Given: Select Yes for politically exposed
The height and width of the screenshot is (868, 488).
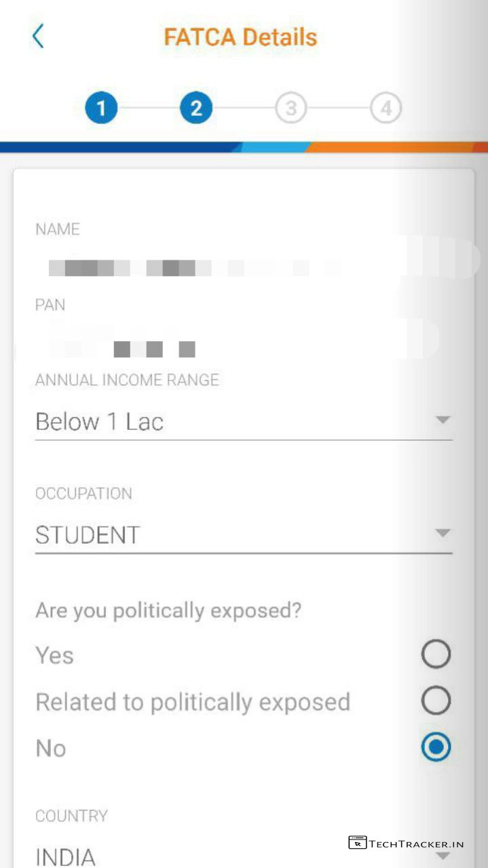Looking at the screenshot, I should pyautogui.click(x=436, y=654).
